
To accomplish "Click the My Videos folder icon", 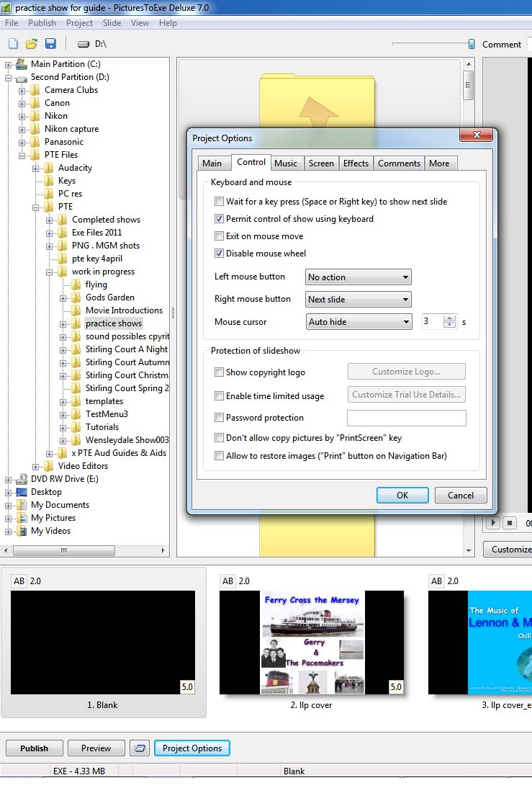I will click(x=22, y=531).
